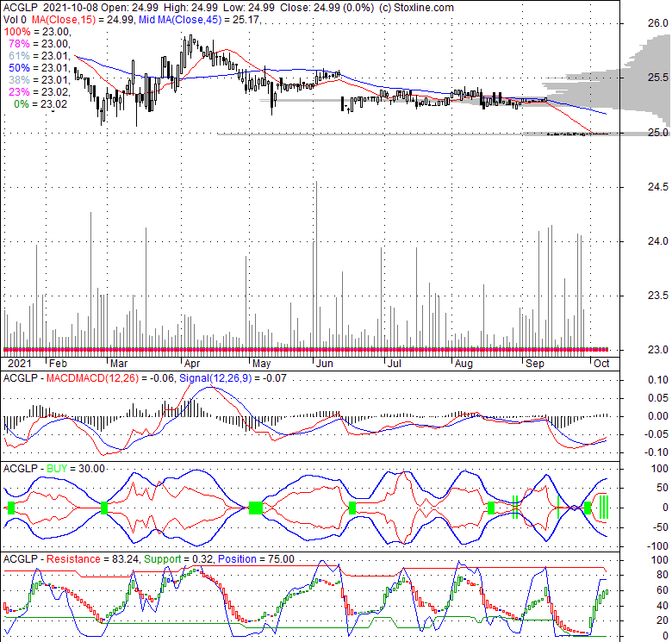Click the green 'Support' legend label
672x642 pixels.
click(x=163, y=559)
